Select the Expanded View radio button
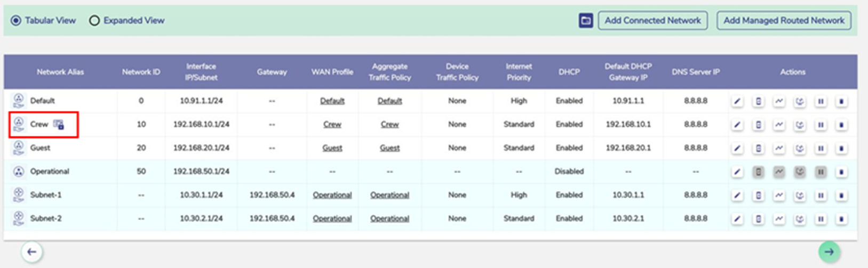 pyautogui.click(x=94, y=21)
